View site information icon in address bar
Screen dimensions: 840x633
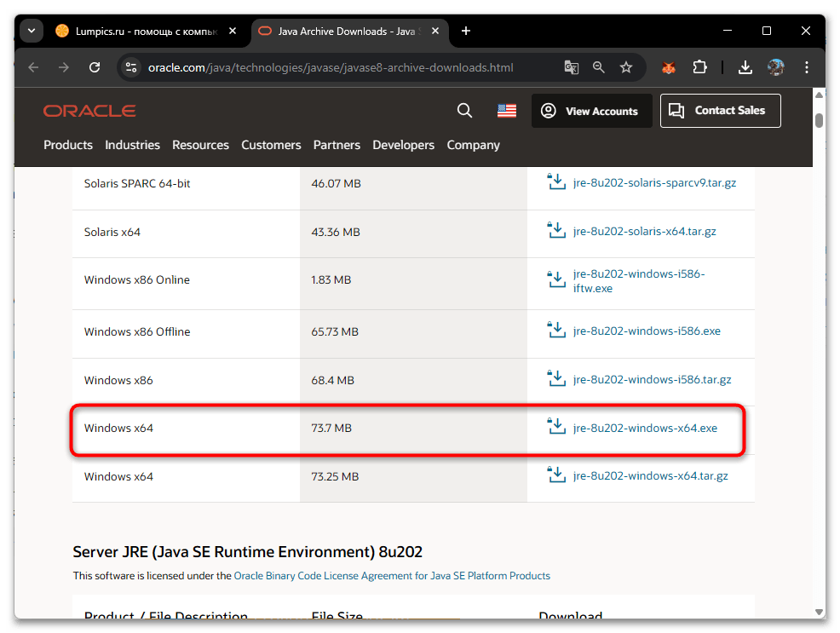(x=130, y=67)
